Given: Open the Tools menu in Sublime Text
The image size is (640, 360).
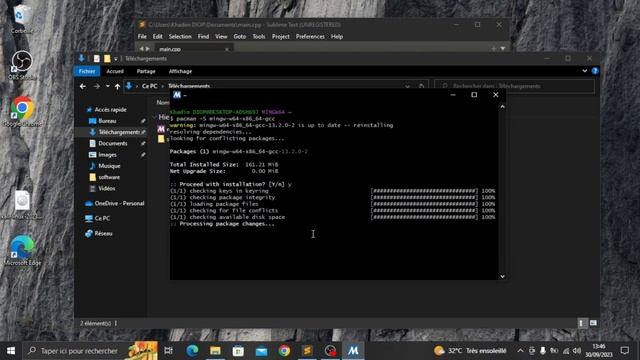Looking at the screenshot, I should [259, 37].
